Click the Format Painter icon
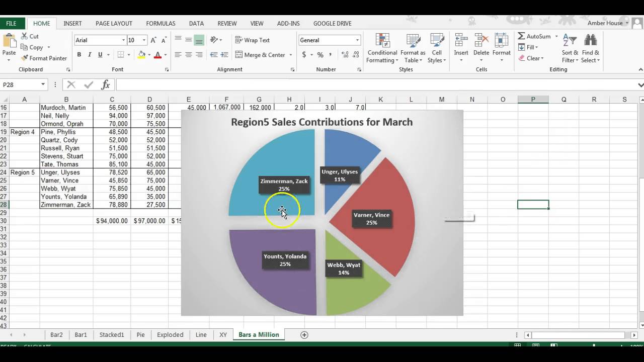644x362 pixels. click(25, 58)
